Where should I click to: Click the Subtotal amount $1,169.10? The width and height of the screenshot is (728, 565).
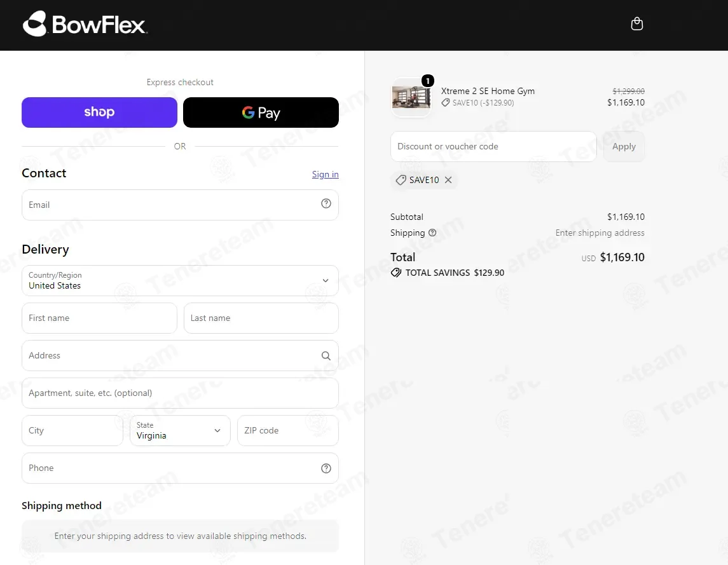tap(626, 217)
